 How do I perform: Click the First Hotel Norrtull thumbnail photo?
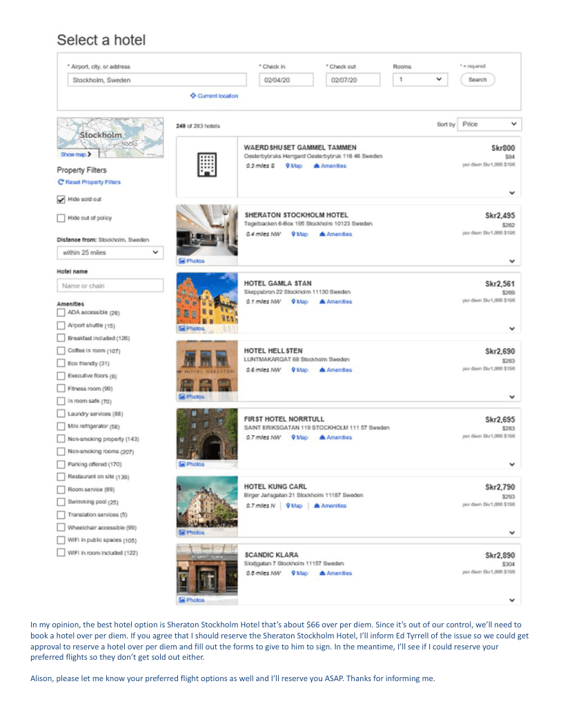(207, 435)
